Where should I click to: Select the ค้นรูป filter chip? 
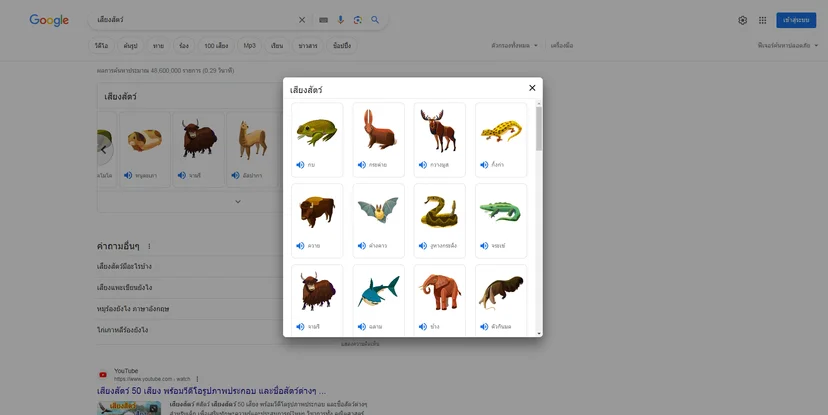[x=130, y=46]
